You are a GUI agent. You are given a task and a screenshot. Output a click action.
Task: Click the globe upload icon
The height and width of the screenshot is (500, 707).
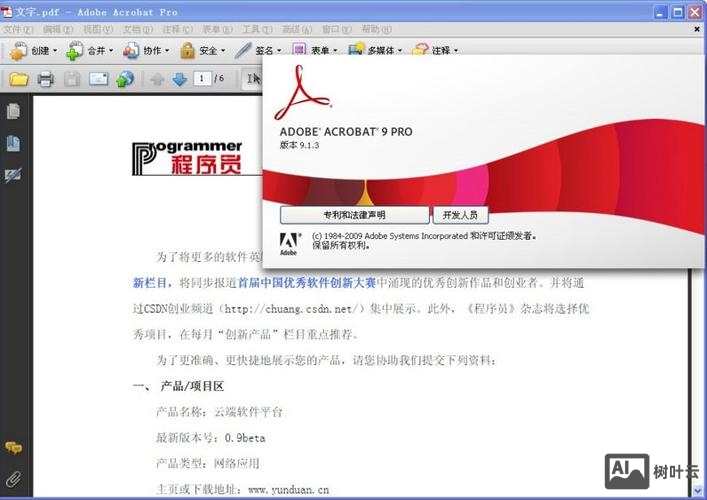point(125,79)
